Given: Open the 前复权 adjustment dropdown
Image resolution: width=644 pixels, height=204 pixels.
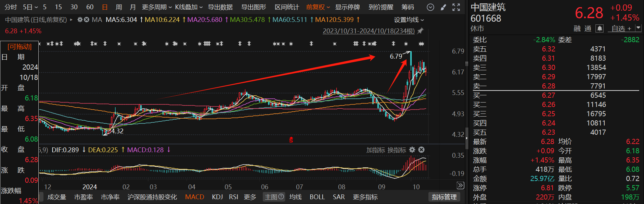Looking at the screenshot, I should tap(318, 7).
